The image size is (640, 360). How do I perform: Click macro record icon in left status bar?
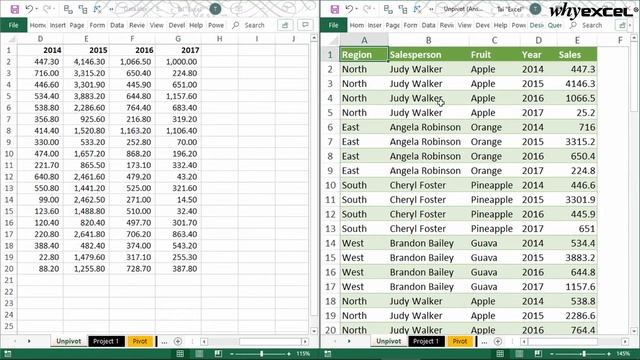[x=8, y=354]
